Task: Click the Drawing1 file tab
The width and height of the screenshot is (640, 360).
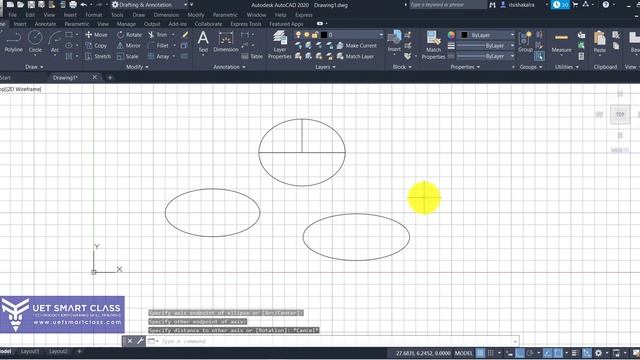Action: (x=65, y=78)
